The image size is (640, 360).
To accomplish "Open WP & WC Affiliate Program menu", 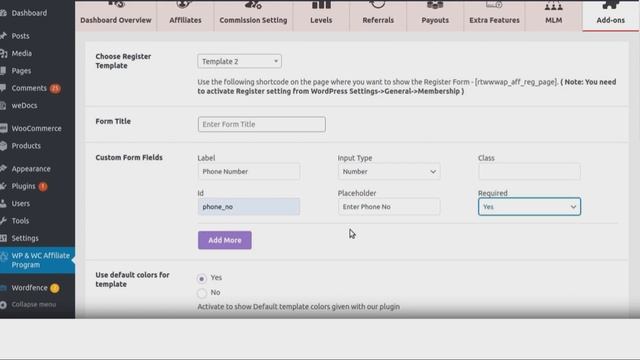I will tap(37, 260).
